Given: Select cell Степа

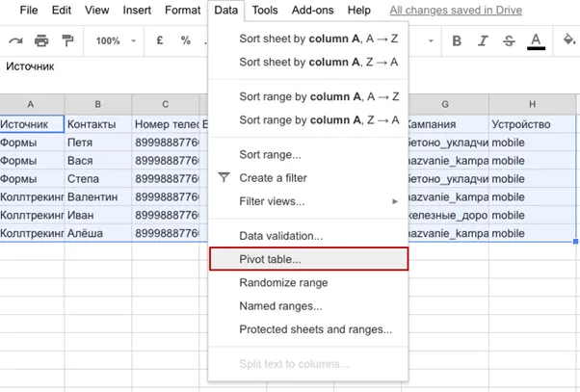Looking at the screenshot, I should coord(98,178).
